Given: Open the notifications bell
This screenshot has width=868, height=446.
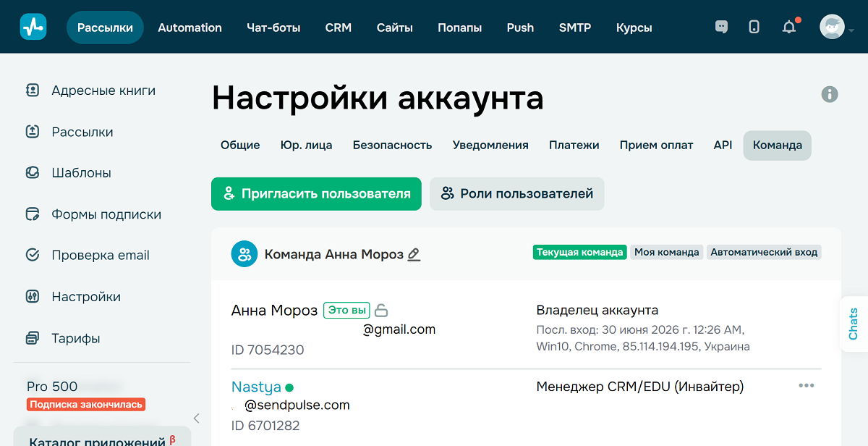Looking at the screenshot, I should tap(789, 27).
